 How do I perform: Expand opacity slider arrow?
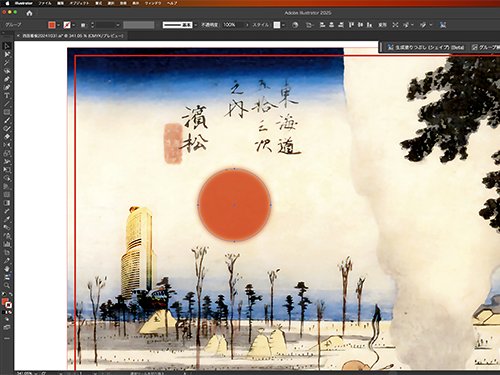point(247,25)
